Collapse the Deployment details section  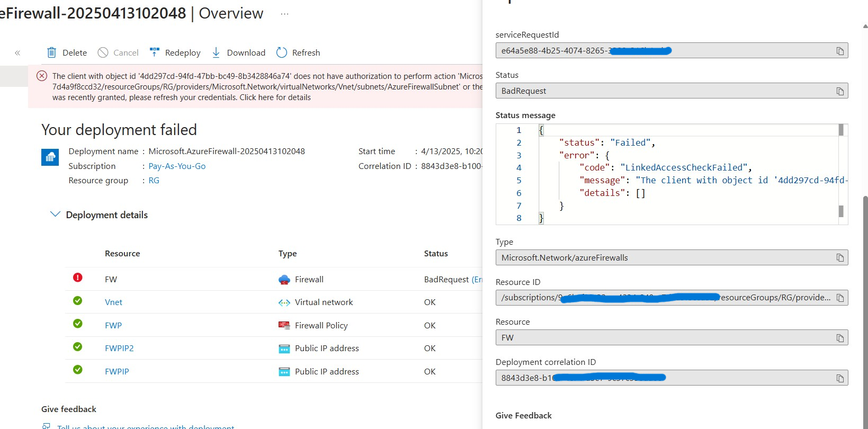55,214
